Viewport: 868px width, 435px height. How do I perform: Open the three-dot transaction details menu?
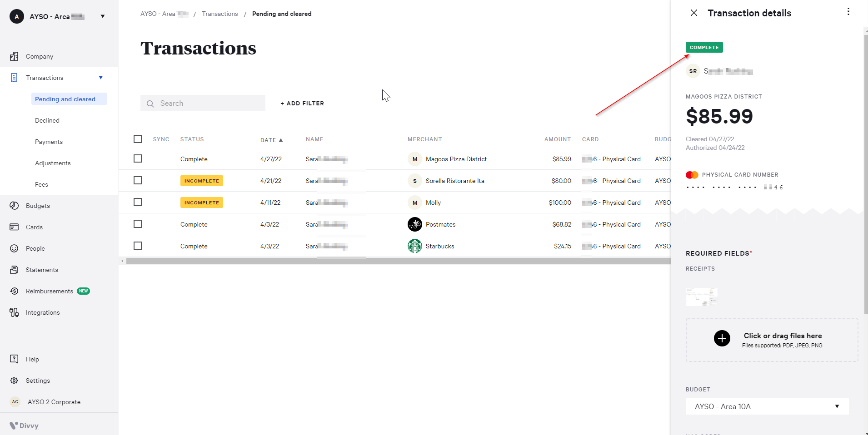point(848,12)
